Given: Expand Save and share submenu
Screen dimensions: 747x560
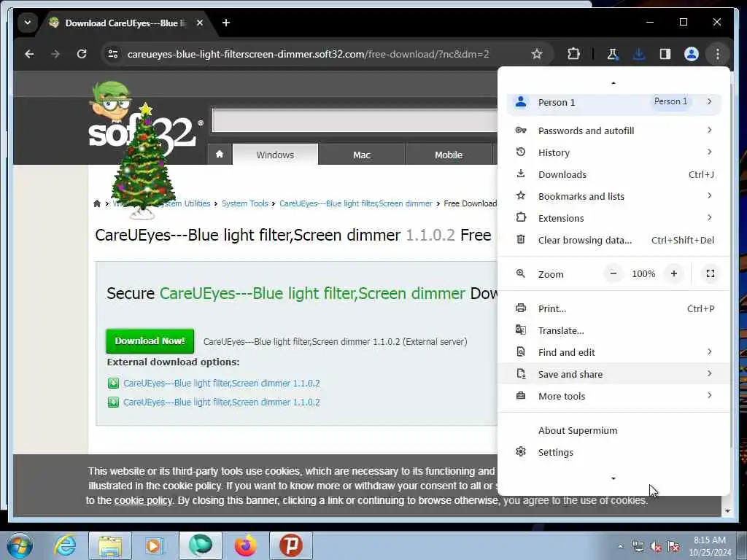Looking at the screenshot, I should tap(614, 374).
